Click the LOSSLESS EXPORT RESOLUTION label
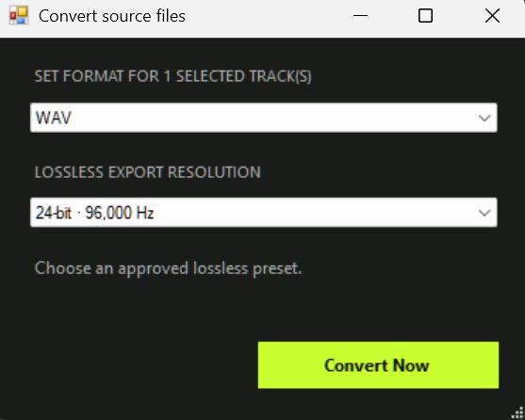 coord(148,172)
